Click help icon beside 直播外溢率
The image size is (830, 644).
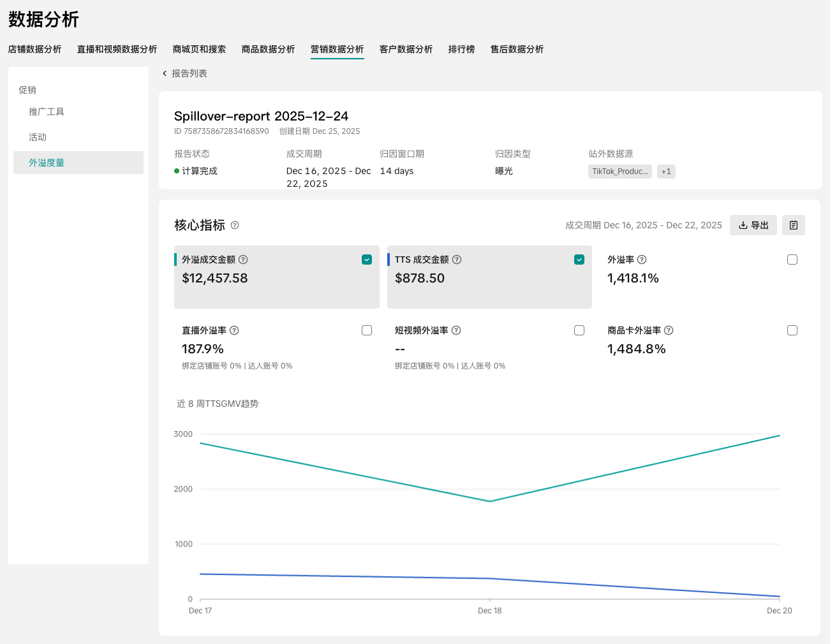coord(234,330)
